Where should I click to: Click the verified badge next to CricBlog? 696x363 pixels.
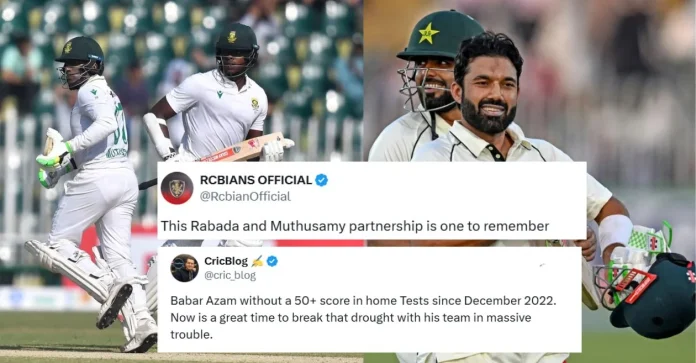tap(272, 261)
